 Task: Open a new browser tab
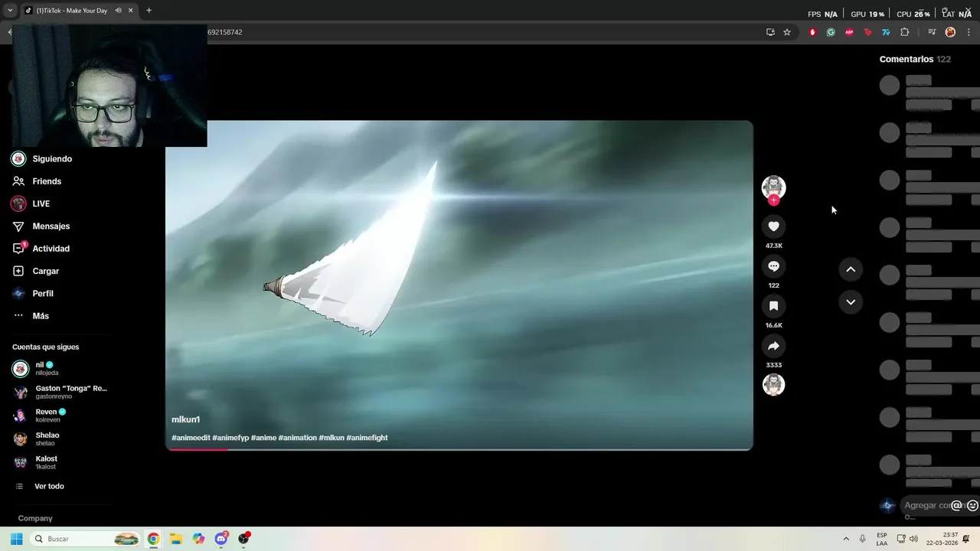[149, 11]
